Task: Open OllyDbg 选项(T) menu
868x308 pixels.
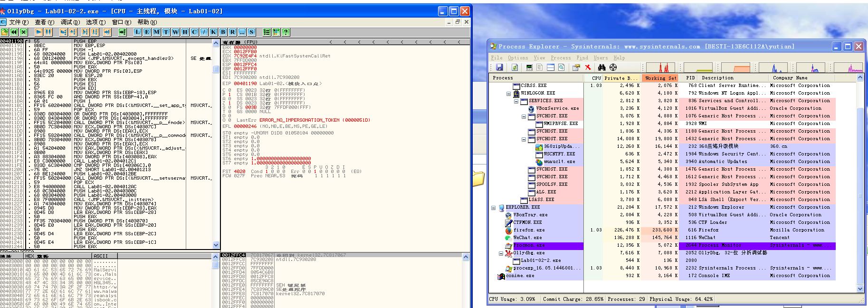Action: [95, 22]
